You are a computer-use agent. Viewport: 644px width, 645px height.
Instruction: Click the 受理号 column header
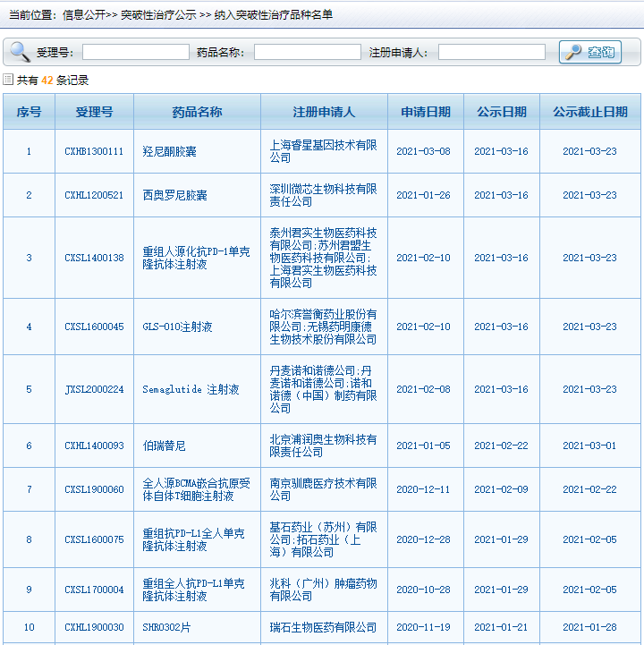coord(94,112)
